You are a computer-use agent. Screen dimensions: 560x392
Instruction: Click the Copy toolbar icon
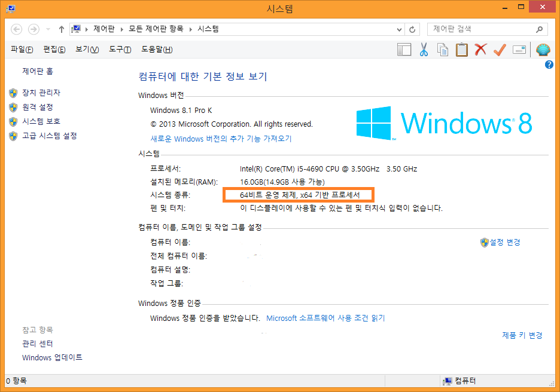pos(443,50)
